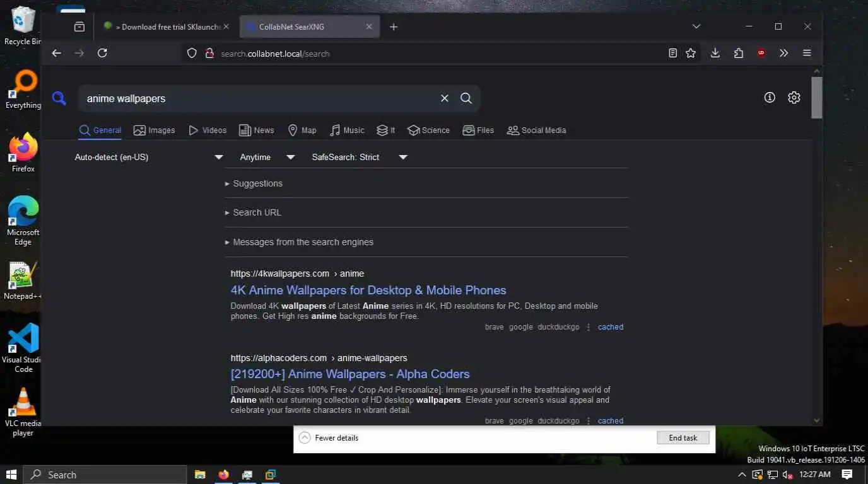Open a new tab with plus icon

point(394,27)
